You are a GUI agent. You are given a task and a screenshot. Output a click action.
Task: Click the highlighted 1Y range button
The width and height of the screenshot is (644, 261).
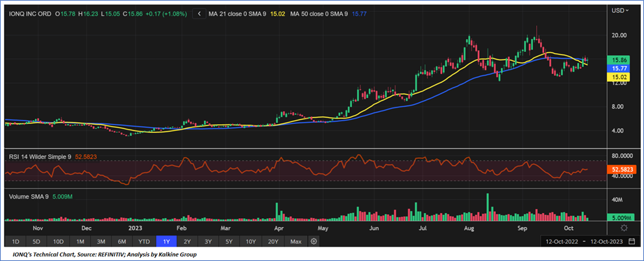[x=166, y=242]
